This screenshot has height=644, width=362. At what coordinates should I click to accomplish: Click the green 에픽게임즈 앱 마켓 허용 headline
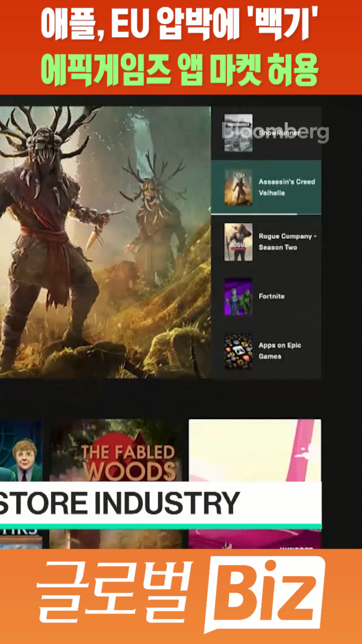pyautogui.click(x=180, y=70)
